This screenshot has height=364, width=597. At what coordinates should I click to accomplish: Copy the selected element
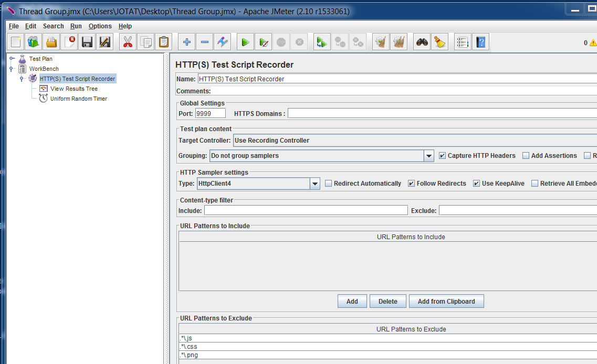coord(145,41)
